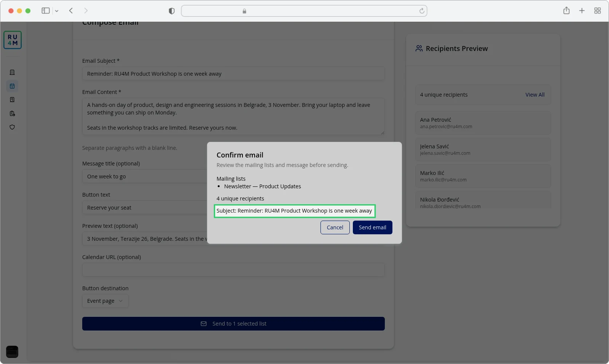
Task: Click Send to 1 selected list button
Action: coord(233,324)
